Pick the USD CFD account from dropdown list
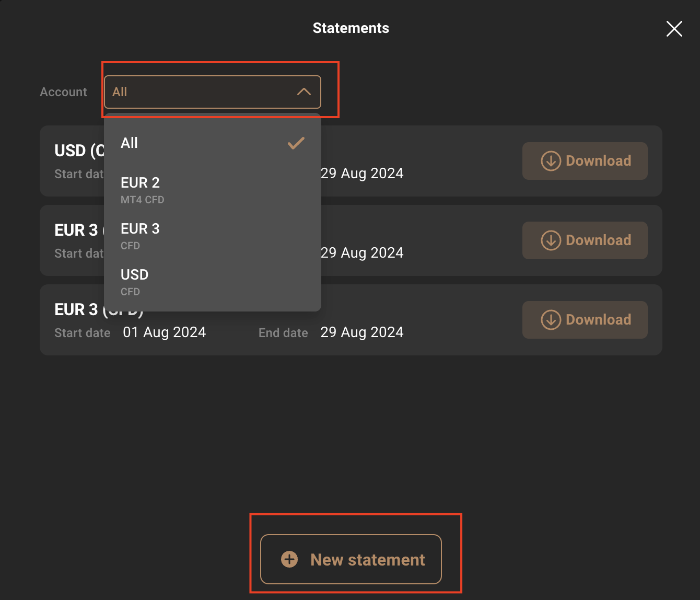 (135, 281)
